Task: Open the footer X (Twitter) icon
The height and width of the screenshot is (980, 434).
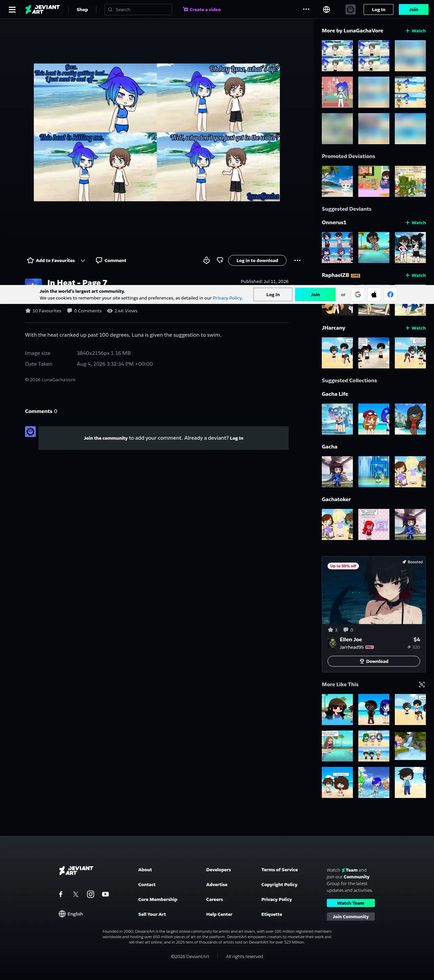Action: click(75, 894)
